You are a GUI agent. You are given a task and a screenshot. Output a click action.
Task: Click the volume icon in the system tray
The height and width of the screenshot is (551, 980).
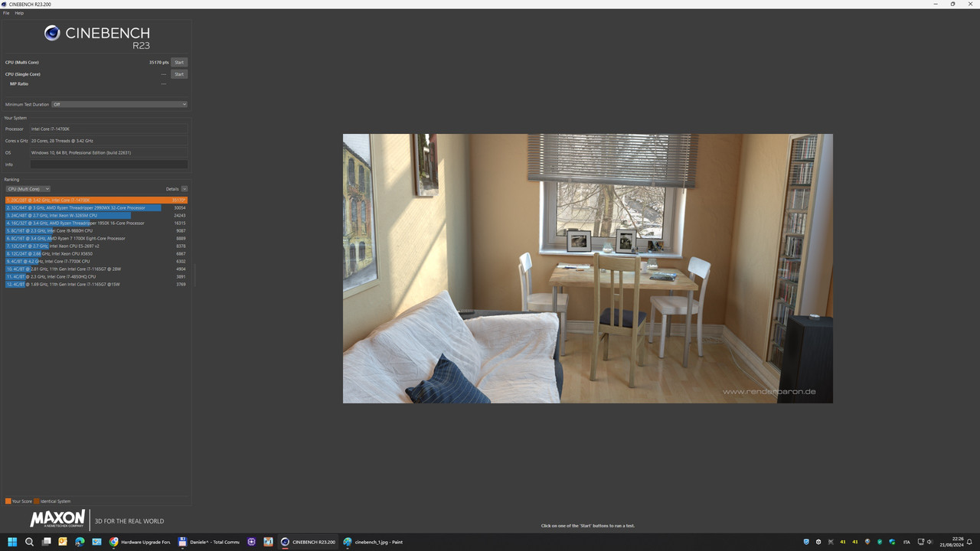tap(929, 542)
